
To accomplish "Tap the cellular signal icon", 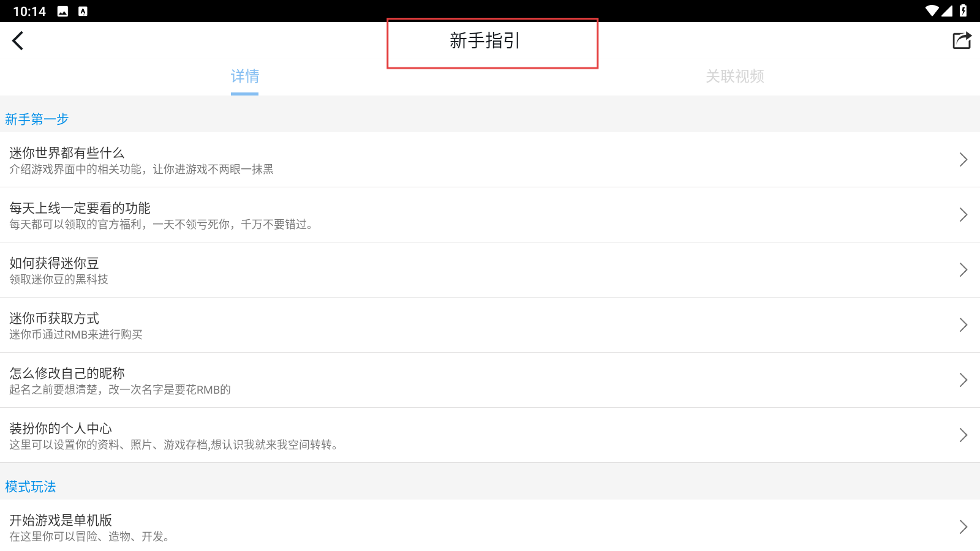I will [x=947, y=11].
